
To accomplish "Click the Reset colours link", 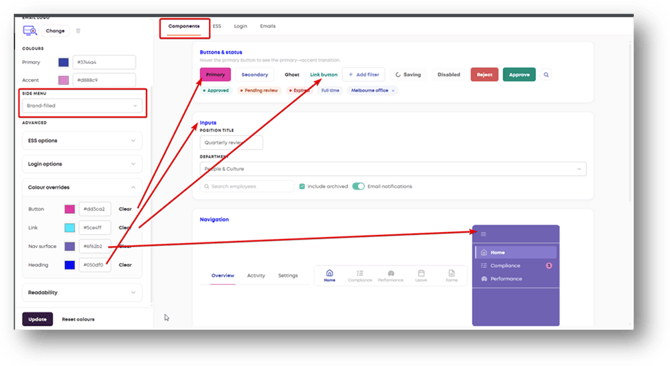I will click(x=78, y=319).
